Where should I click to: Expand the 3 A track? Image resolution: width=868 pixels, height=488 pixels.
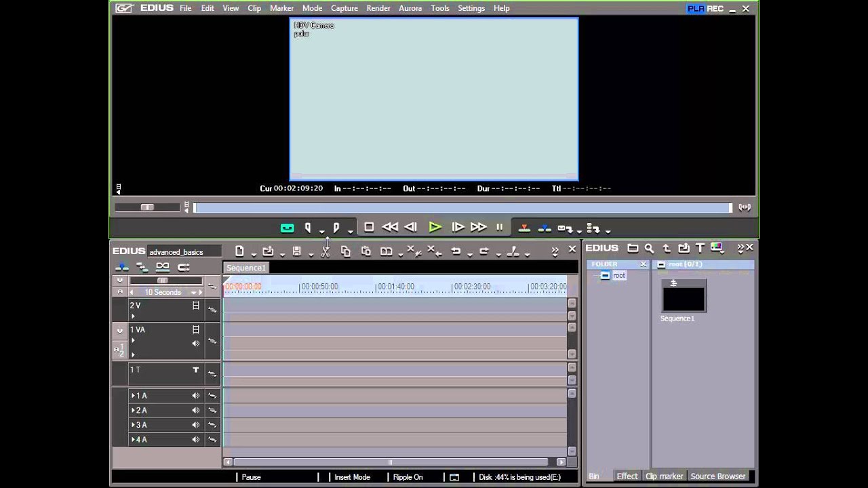(133, 425)
